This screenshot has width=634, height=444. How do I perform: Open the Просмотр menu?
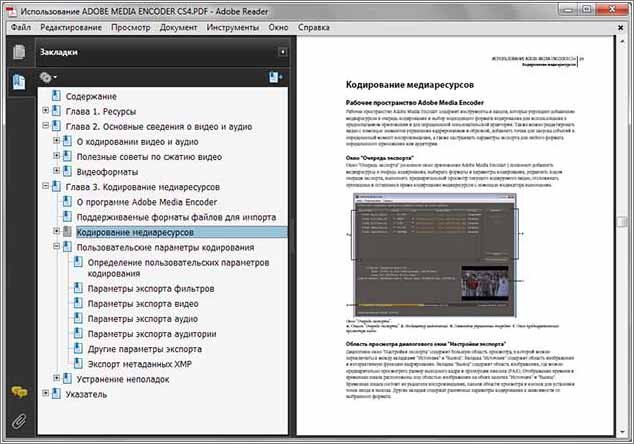click(x=131, y=27)
